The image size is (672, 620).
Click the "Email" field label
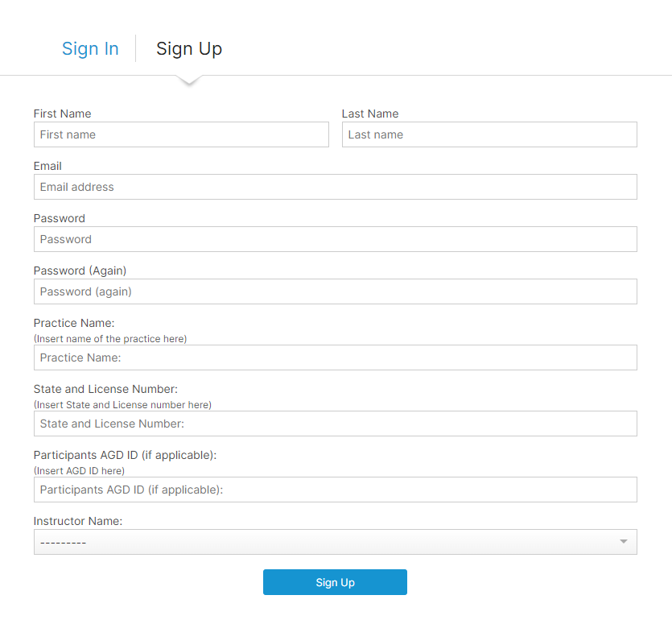[47, 166]
